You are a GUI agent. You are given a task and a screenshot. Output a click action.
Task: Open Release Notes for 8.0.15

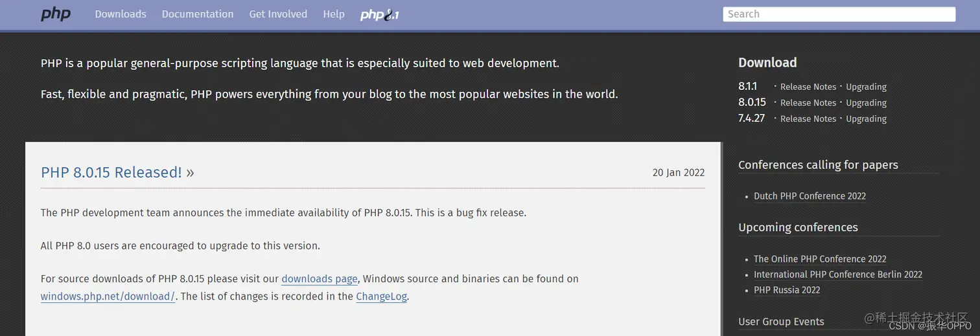point(808,103)
